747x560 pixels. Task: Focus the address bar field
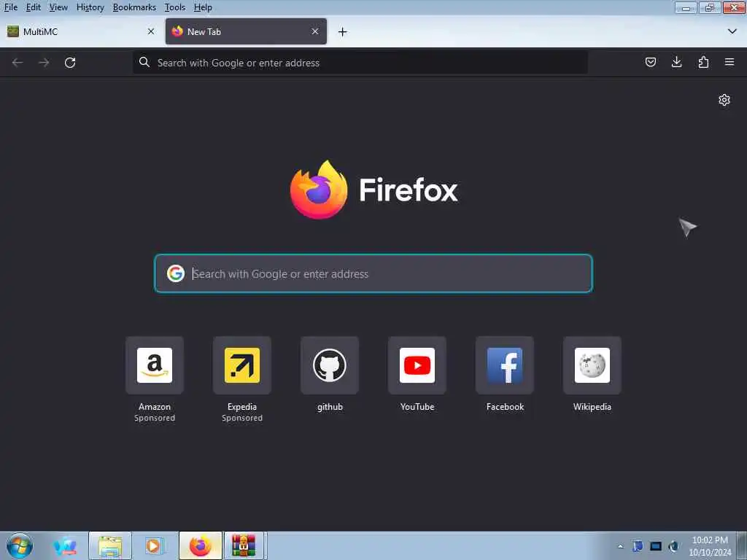tap(360, 63)
